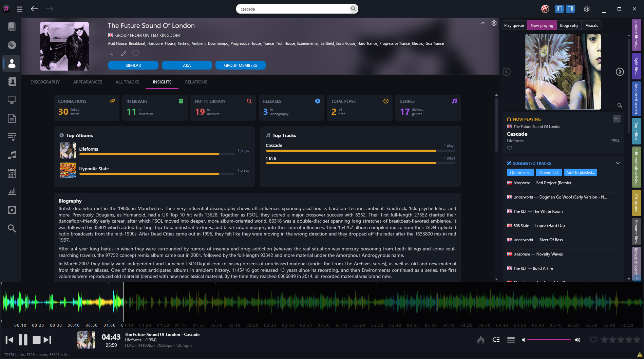Open the three-line menu in the player bar
This screenshot has height=359, width=644.
511,340
